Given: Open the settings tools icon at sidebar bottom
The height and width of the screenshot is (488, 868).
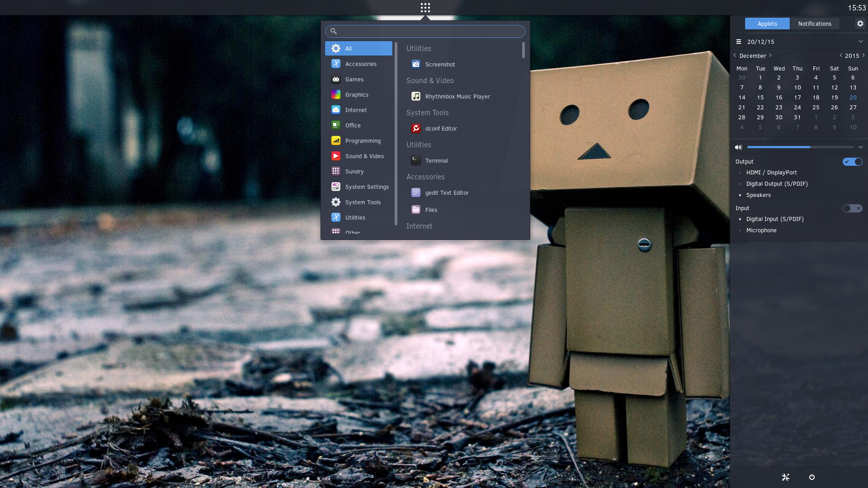Looking at the screenshot, I should click(x=786, y=477).
